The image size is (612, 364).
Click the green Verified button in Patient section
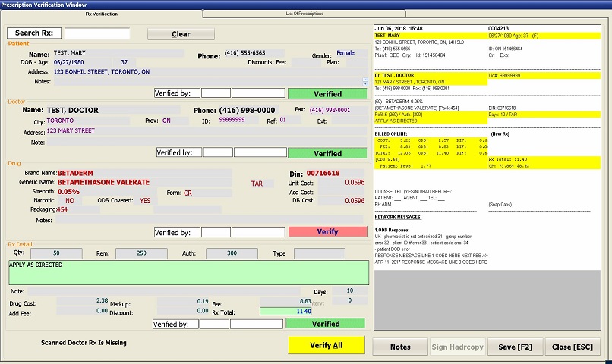[x=327, y=94]
